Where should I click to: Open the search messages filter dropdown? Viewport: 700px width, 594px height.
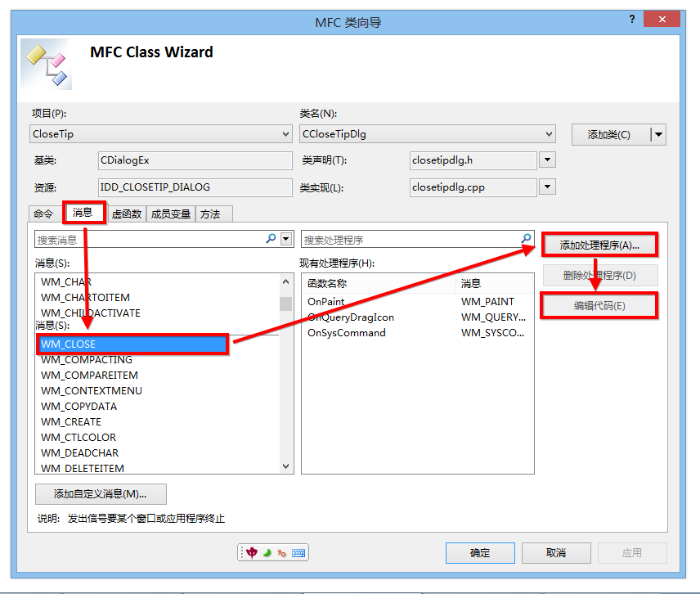click(286, 239)
